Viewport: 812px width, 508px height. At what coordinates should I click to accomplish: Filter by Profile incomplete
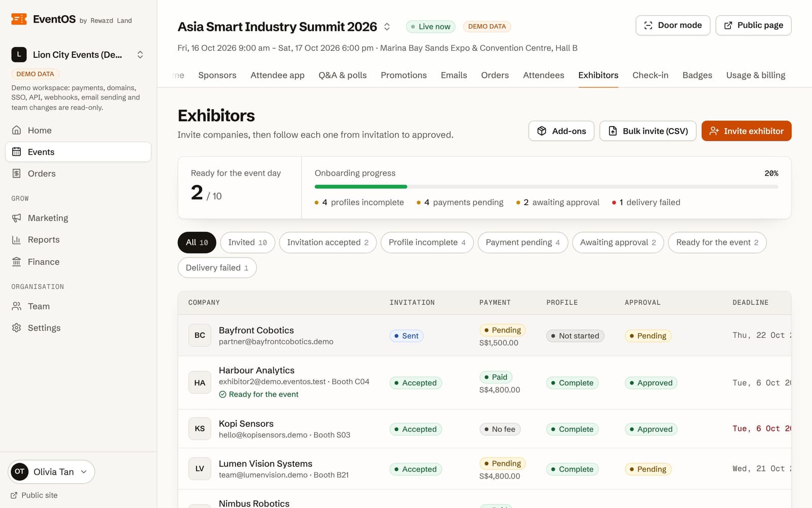coord(427,243)
